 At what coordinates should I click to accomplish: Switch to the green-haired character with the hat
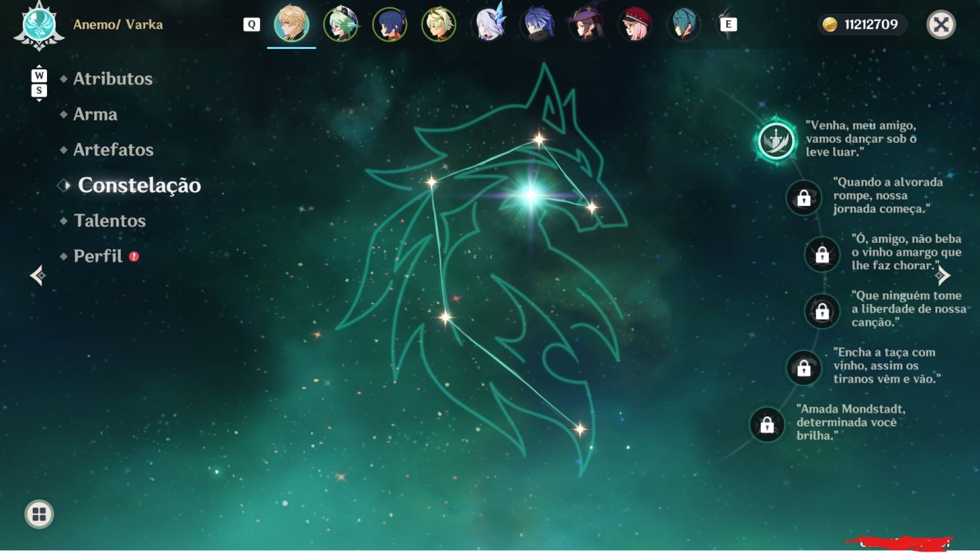point(341,24)
